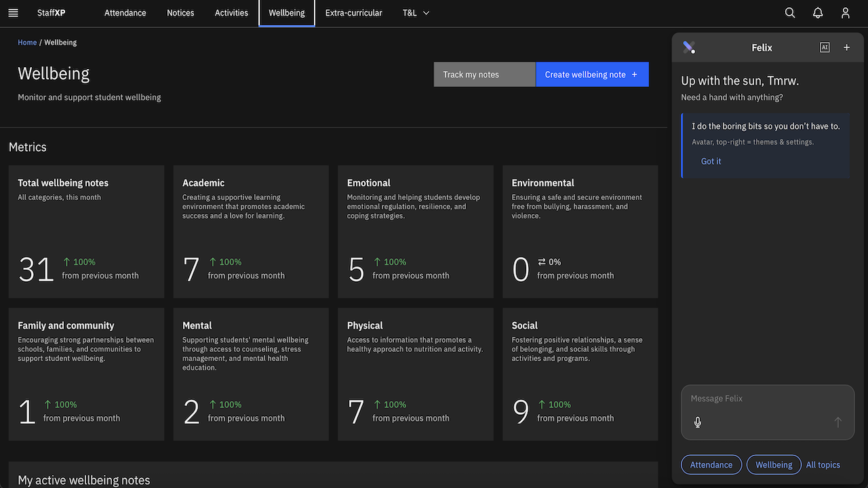Start new Felix chat with plus icon
The width and height of the screenshot is (868, 488).
click(846, 47)
